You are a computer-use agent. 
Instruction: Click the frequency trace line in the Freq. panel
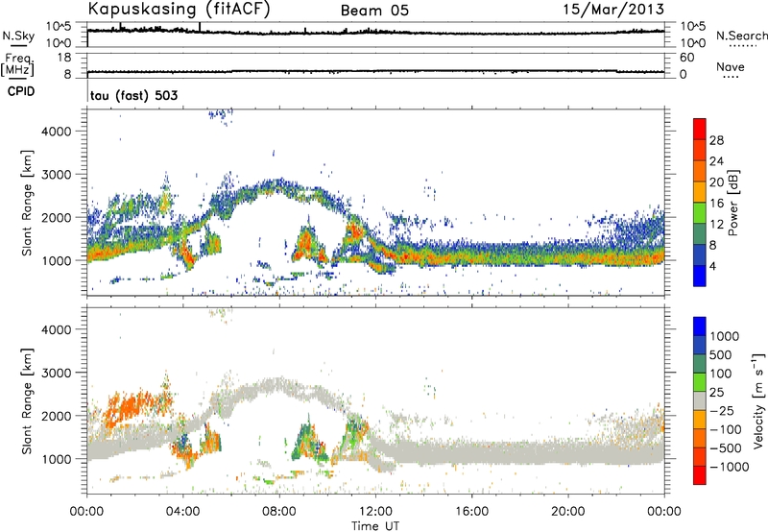375,71
